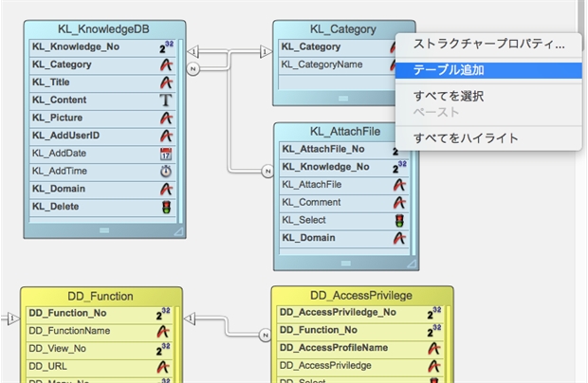The height and width of the screenshot is (383, 588).
Task: Select the DD_AccessProfileName field
Action: pos(360,348)
